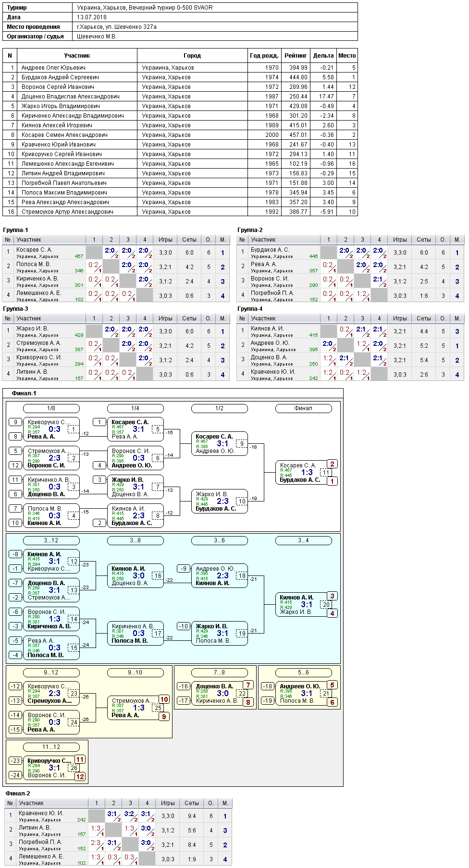Click the Финал round label
Image resolution: width=469 pixels, height=868 pixels.
coord(304,408)
